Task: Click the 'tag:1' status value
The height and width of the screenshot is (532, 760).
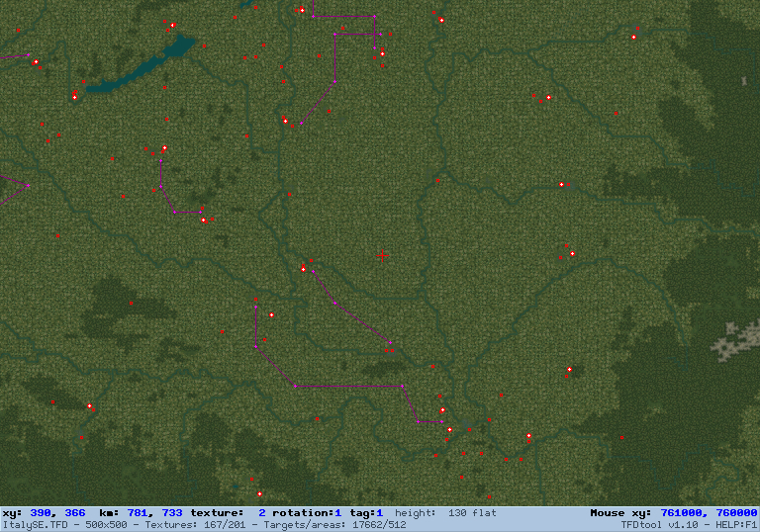Action: click(366, 512)
